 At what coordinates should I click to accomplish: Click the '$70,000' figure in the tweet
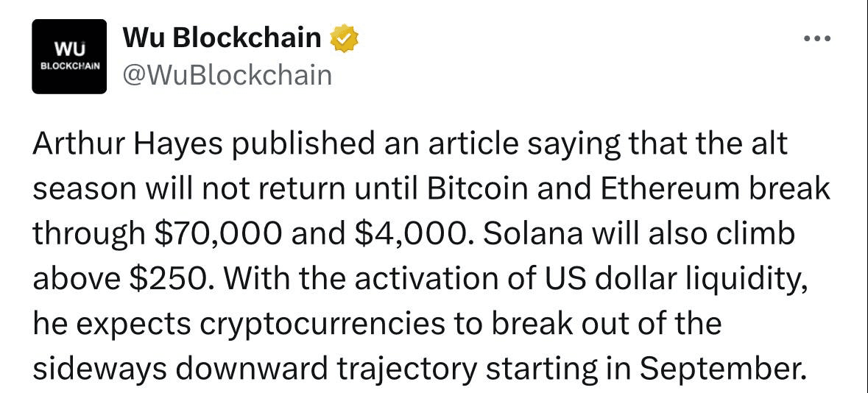point(218,235)
